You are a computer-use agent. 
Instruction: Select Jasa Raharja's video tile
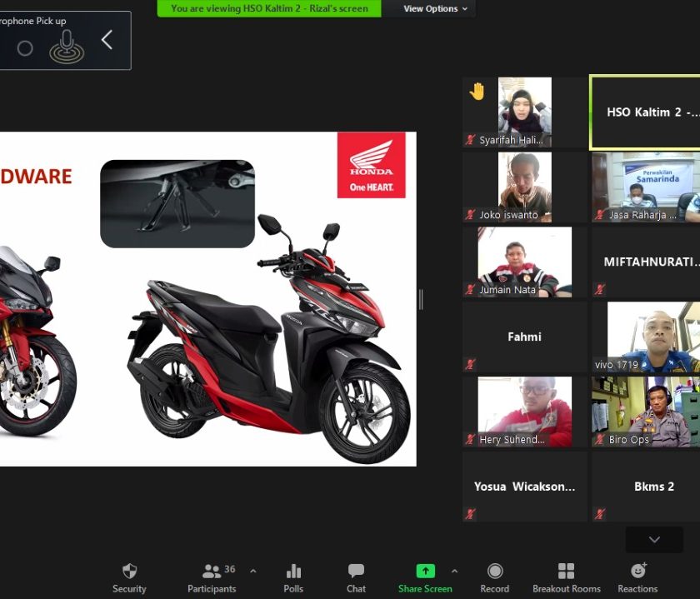[x=646, y=187]
